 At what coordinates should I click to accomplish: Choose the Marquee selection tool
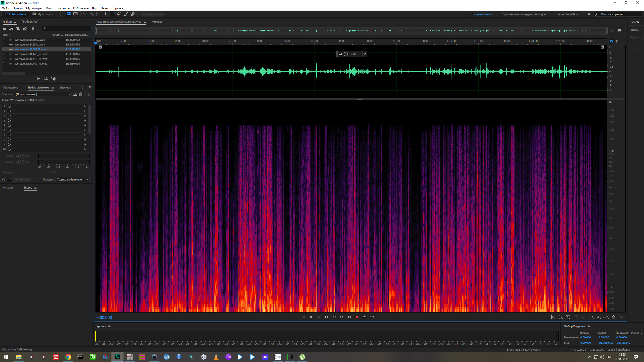click(113, 14)
